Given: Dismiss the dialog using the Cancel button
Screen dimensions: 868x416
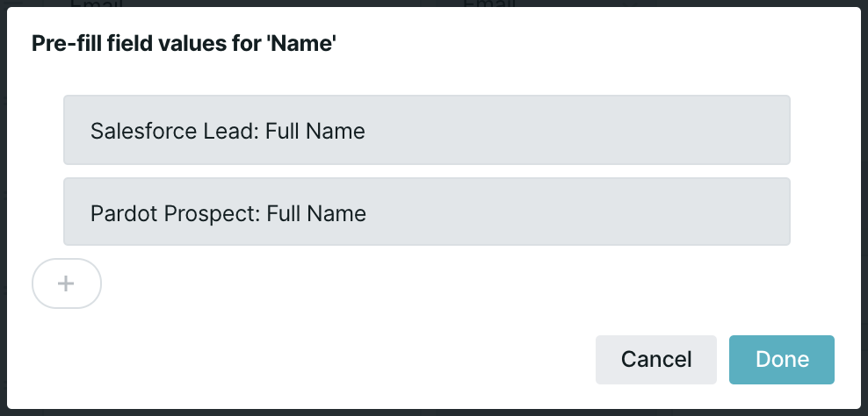Looking at the screenshot, I should click(655, 359).
